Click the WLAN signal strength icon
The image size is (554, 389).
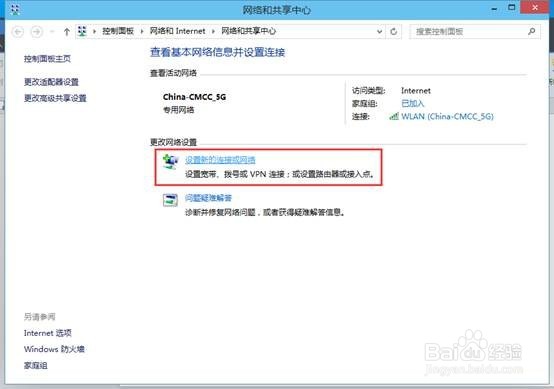tap(394, 116)
